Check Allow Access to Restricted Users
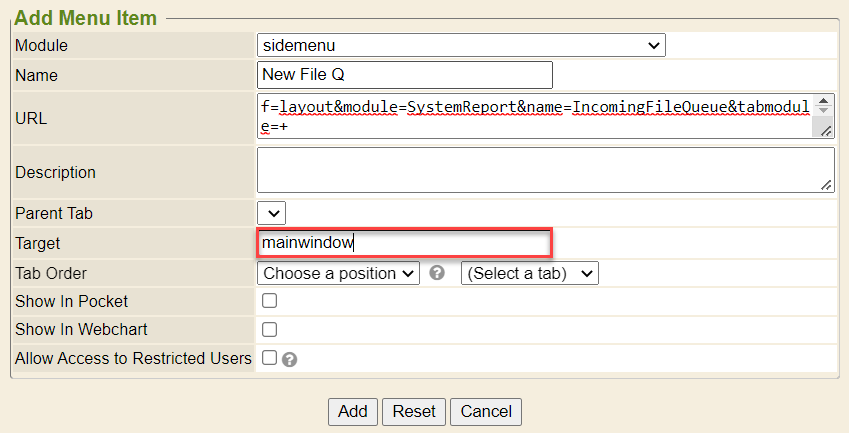849x433 pixels. coord(269,357)
